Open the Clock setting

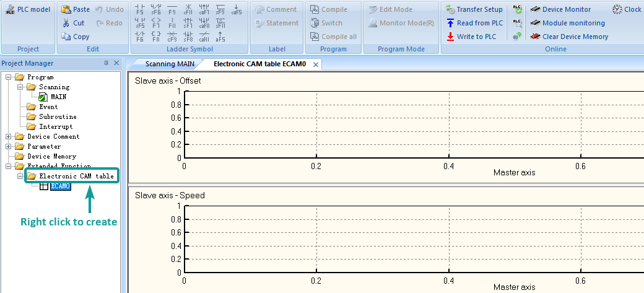627,9
